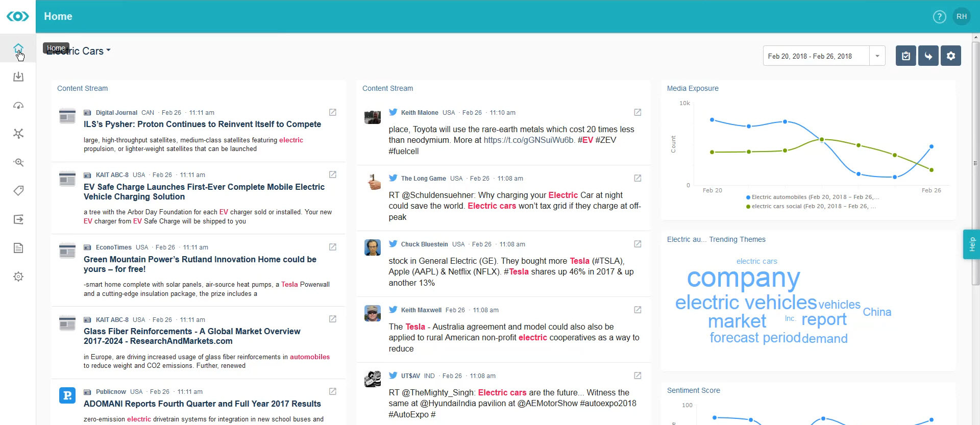
Task: Open the Home sidebar icon
Action: (x=18, y=48)
